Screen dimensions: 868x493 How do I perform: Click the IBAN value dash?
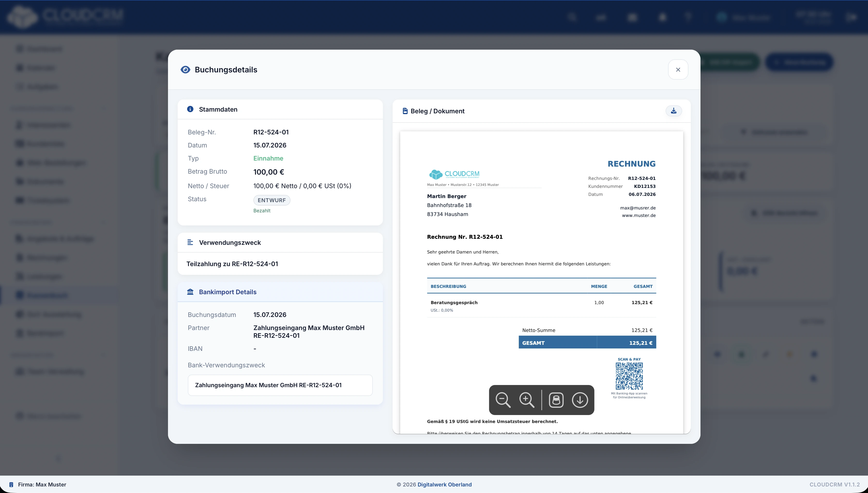(x=255, y=349)
